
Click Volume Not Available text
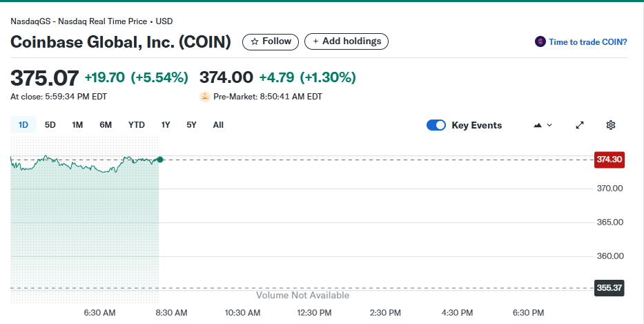tap(303, 295)
